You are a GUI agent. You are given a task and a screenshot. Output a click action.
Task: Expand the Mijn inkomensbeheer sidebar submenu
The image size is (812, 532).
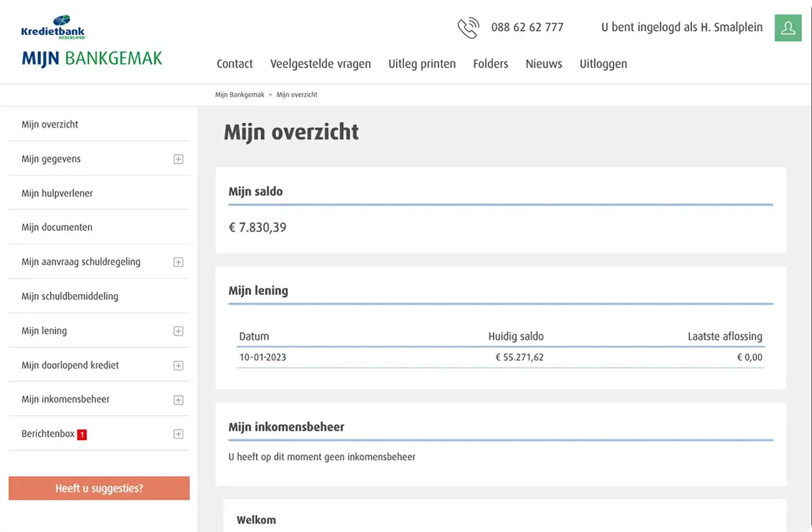(178, 400)
